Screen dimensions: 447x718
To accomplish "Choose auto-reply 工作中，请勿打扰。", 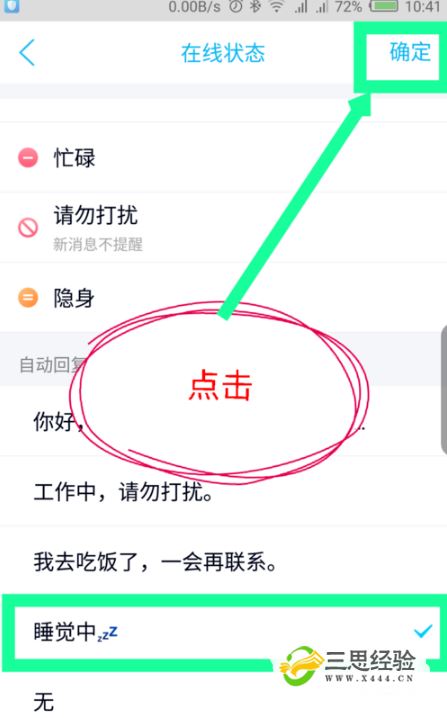I will 224,491.
